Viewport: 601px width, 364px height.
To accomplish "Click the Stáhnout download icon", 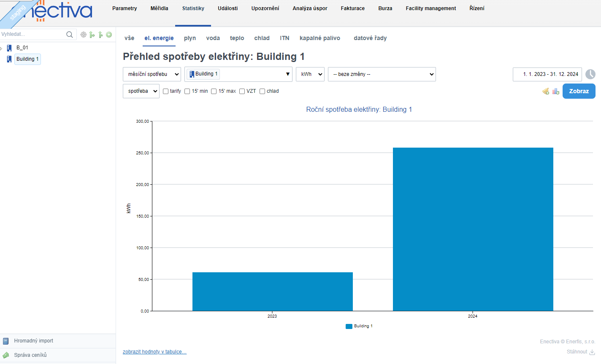I will click(592, 352).
